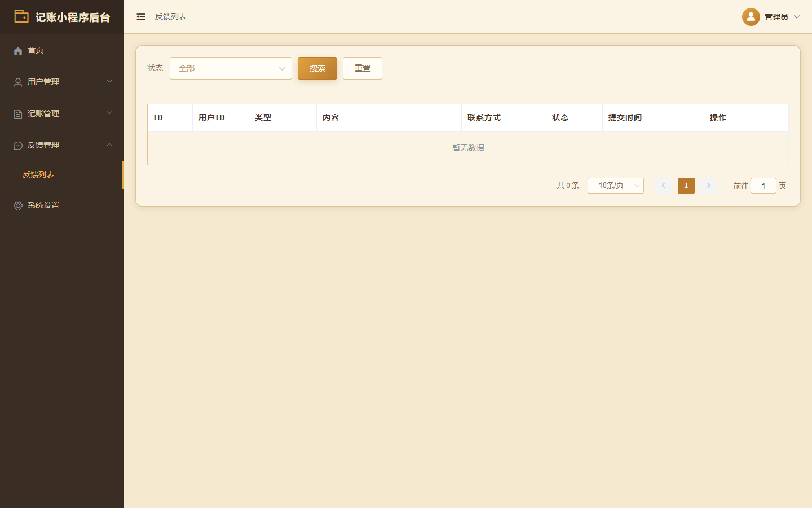This screenshot has width=812, height=508.
Task: Click the 反馈列表 breadcrumb text
Action: coord(171,17)
